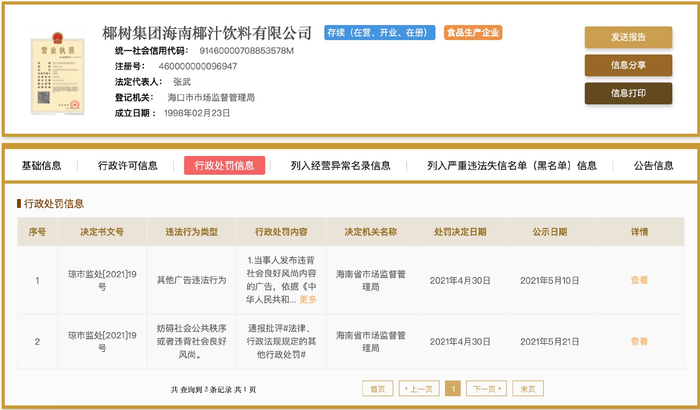Open the 列入严重违法失信名单（黑名单）信息 tab
The width and height of the screenshot is (700, 410).
coord(512,166)
